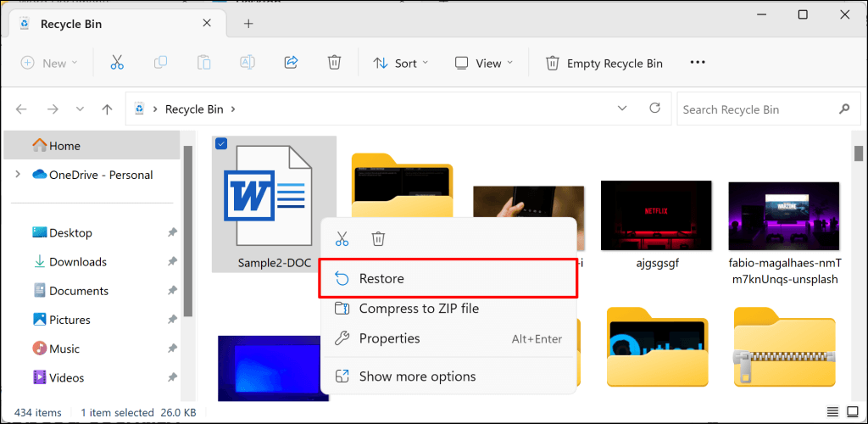Unpin Music via its pin icon

click(172, 349)
